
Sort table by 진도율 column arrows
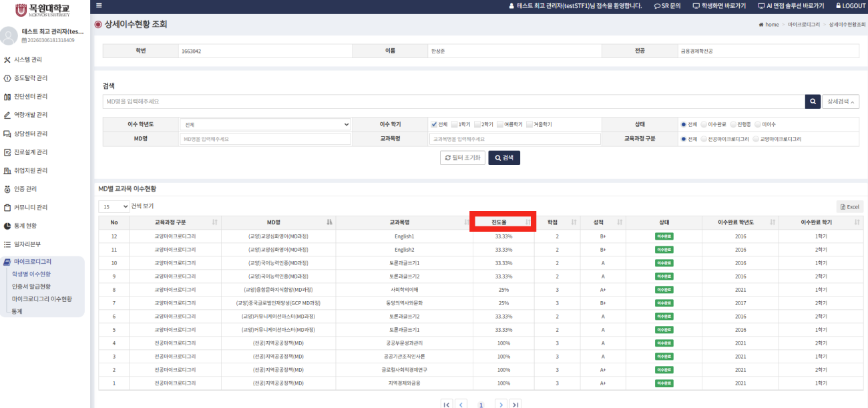[x=528, y=222]
